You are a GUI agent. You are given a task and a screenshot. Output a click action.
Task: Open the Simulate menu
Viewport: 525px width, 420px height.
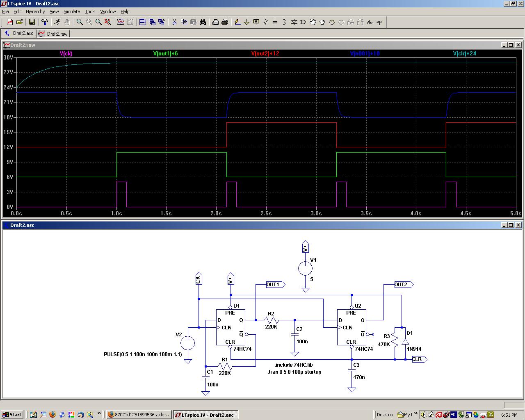71,11
